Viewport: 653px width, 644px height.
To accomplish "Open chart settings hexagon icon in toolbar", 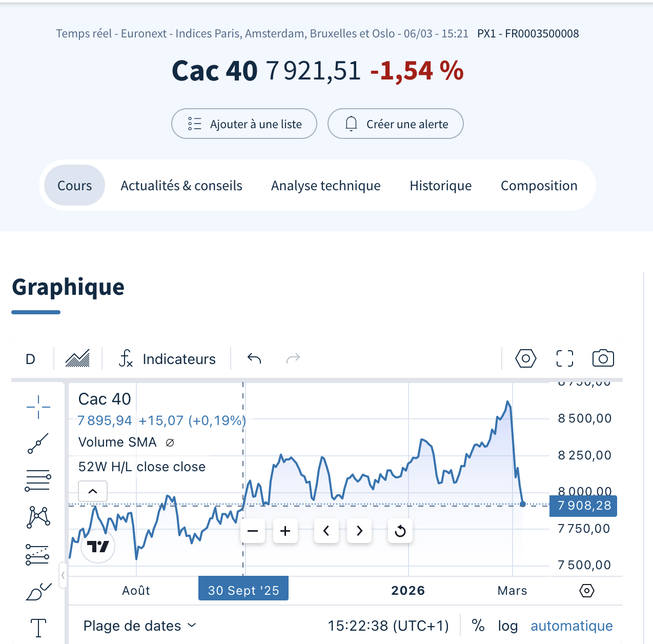I will tap(525, 358).
